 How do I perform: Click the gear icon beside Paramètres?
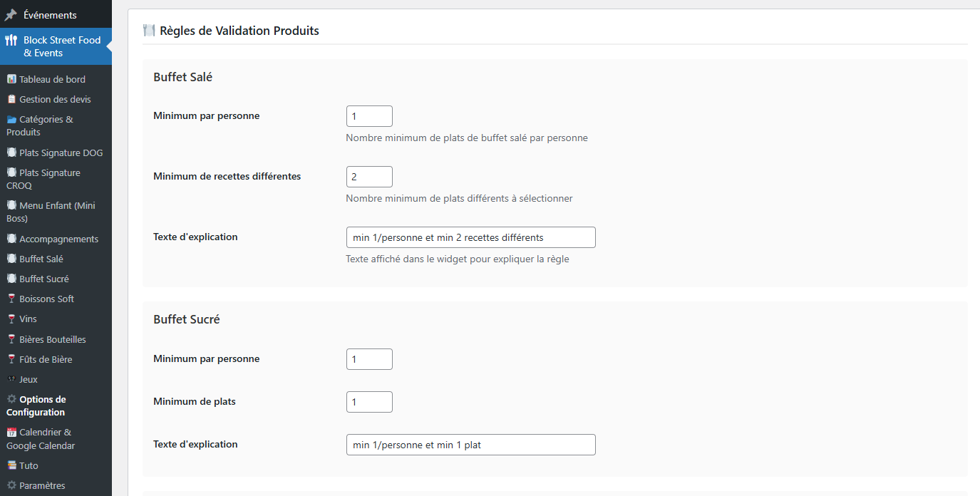pyautogui.click(x=11, y=486)
